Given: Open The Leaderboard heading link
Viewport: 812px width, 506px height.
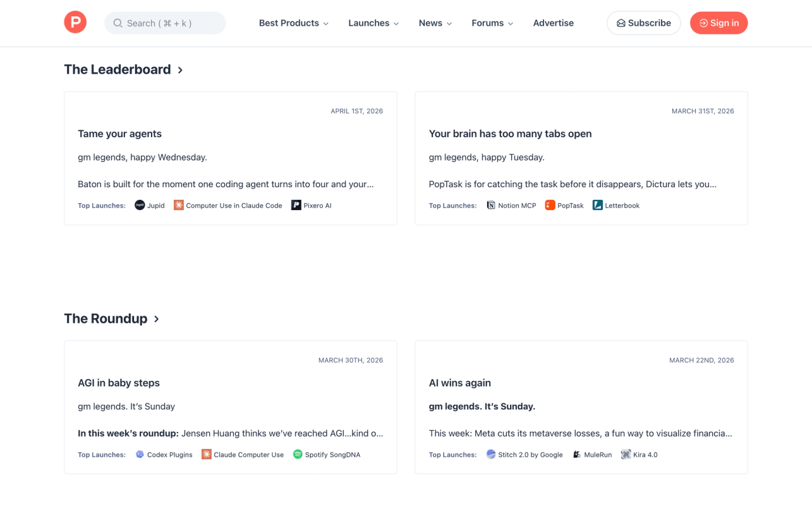Looking at the screenshot, I should 118,70.
